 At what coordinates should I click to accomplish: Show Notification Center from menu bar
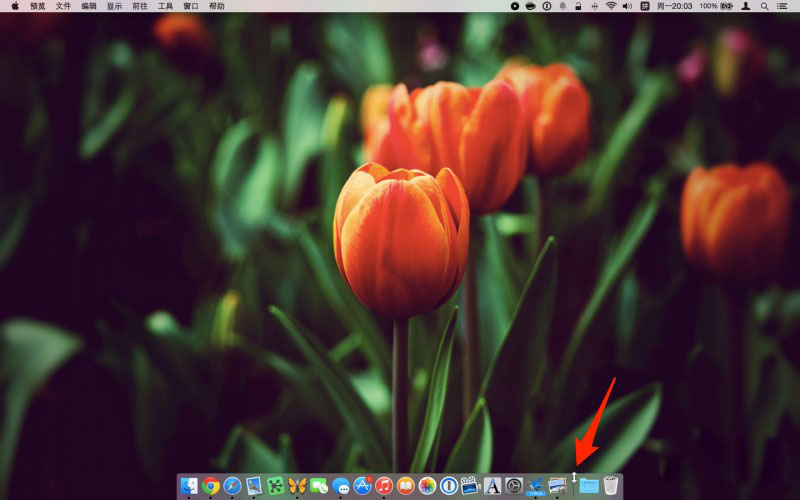[783, 6]
